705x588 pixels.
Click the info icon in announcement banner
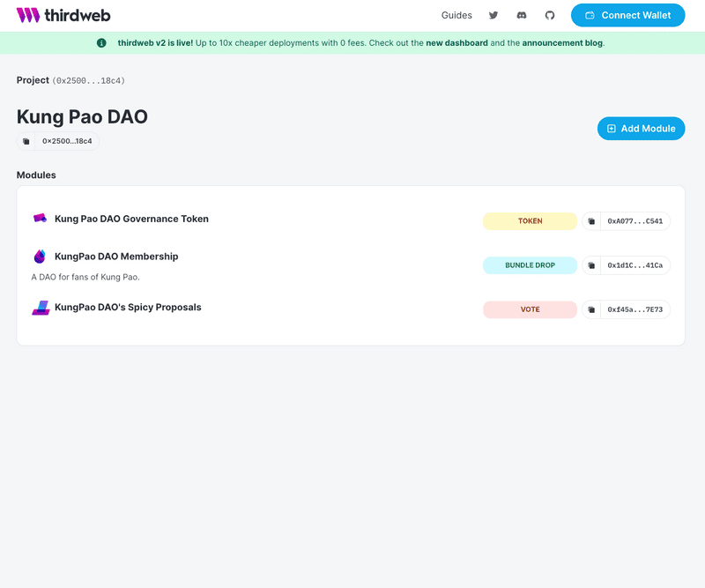click(x=101, y=42)
